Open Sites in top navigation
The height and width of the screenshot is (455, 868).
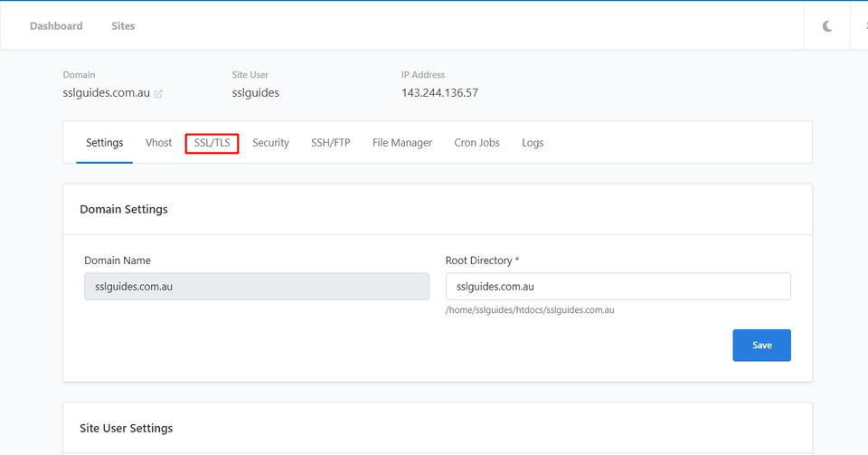coord(123,26)
